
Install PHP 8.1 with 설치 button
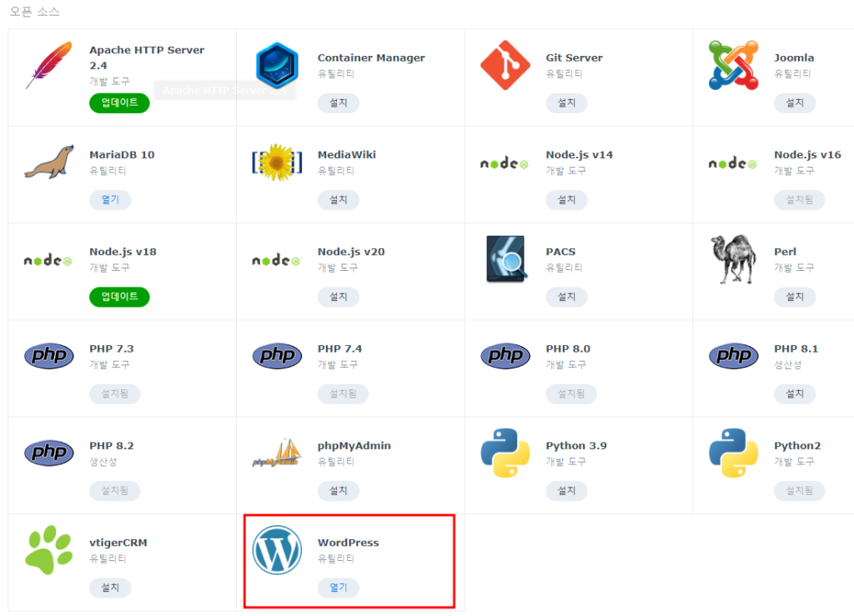(795, 393)
